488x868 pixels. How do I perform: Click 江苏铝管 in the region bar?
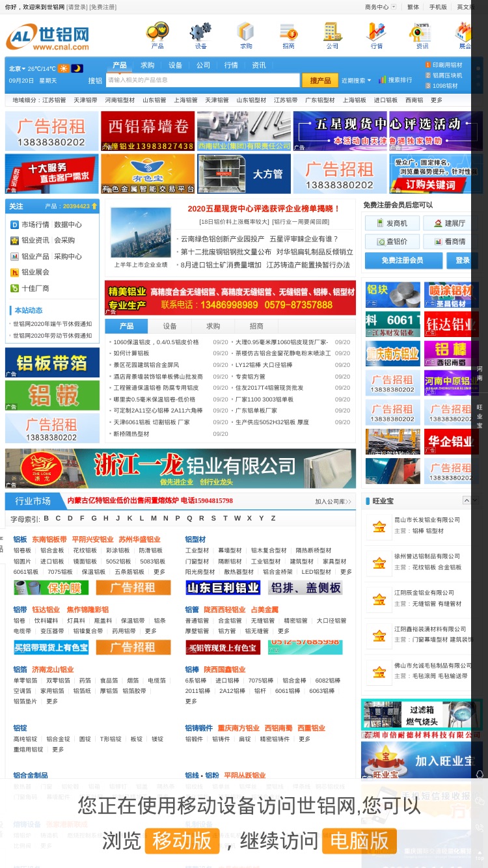click(54, 100)
